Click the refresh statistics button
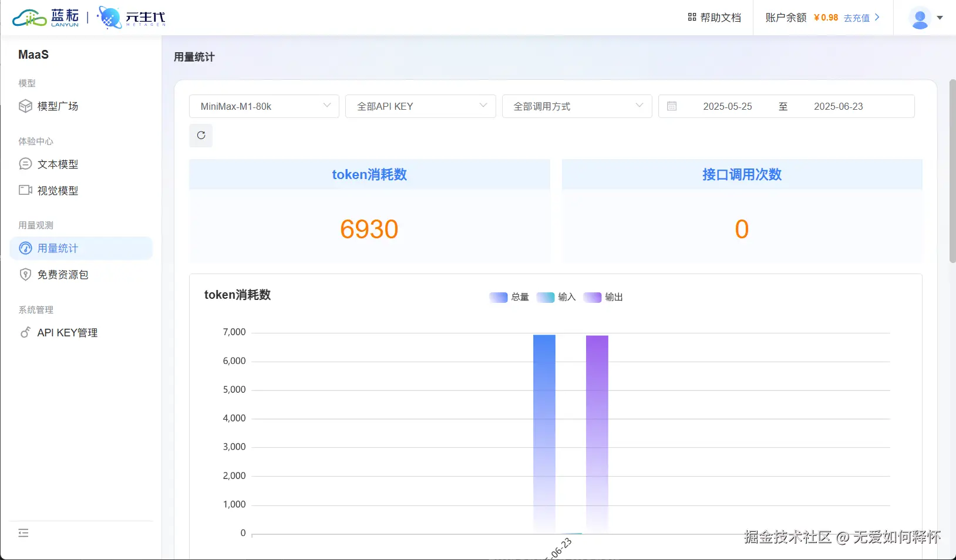Screen dimensions: 956x560 (201, 136)
